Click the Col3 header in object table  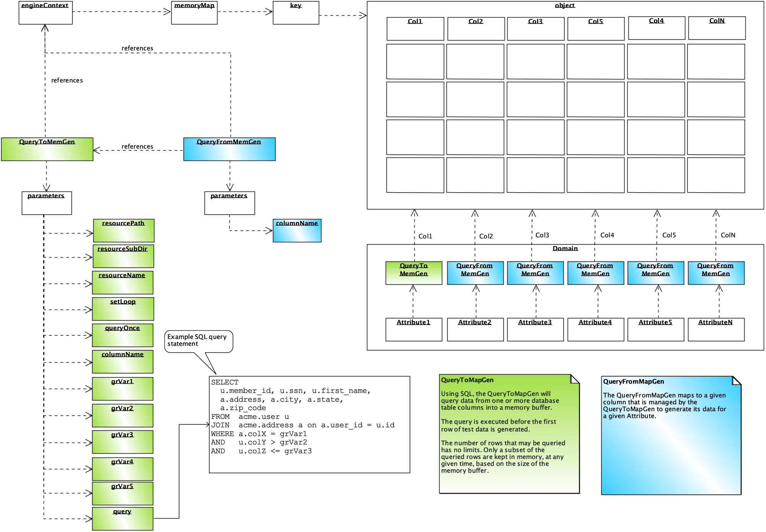(x=536, y=29)
